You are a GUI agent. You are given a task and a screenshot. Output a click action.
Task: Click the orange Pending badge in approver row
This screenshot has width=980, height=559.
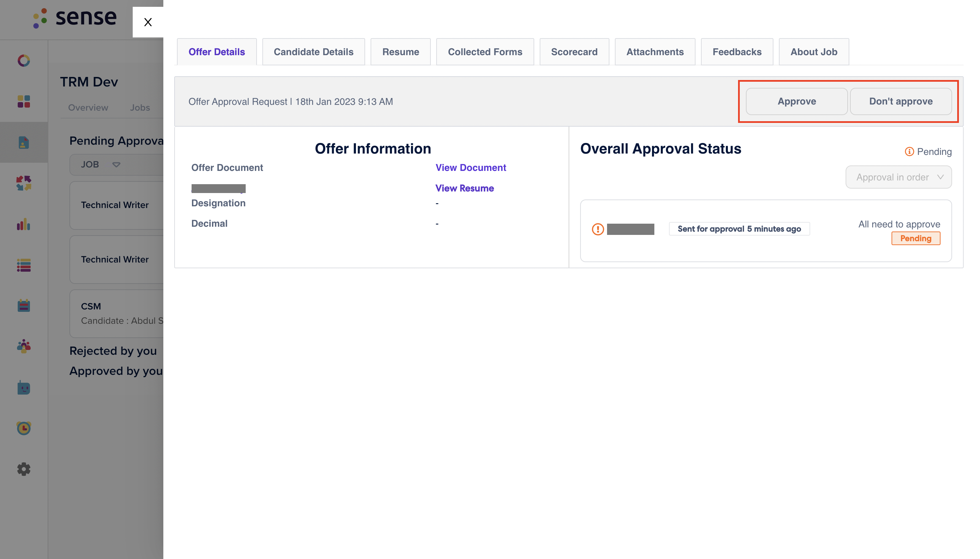pos(916,238)
